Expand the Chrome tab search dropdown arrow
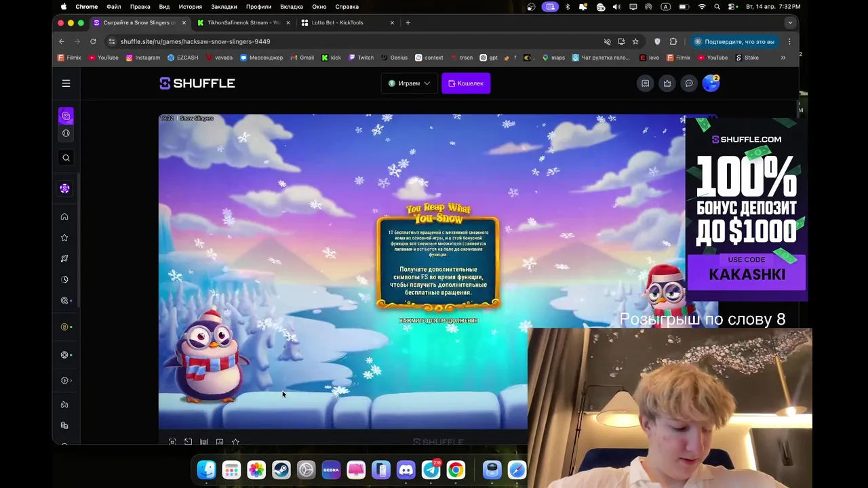 click(x=789, y=22)
